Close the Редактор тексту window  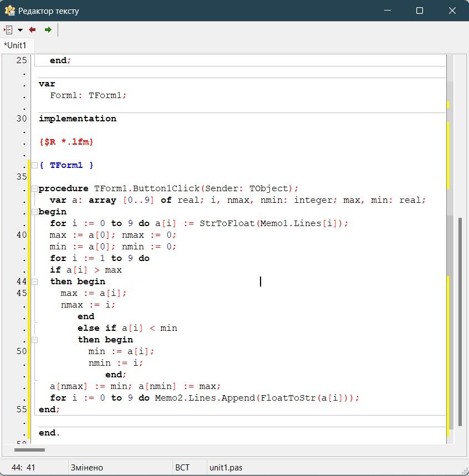[x=452, y=11]
